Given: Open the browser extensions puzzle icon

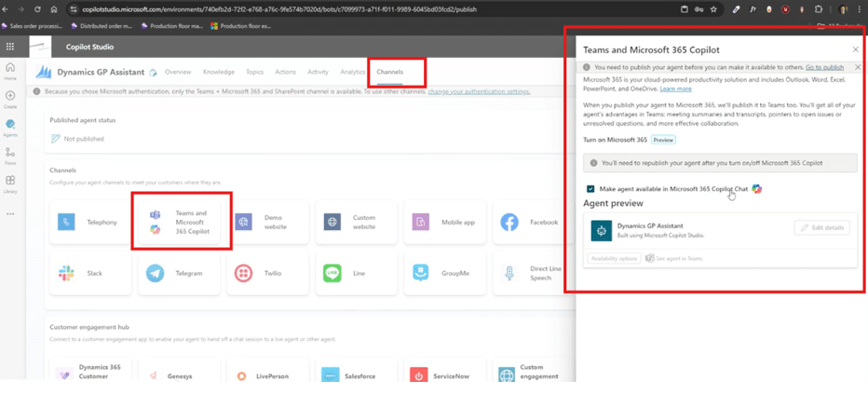Looking at the screenshot, I should [x=819, y=9].
